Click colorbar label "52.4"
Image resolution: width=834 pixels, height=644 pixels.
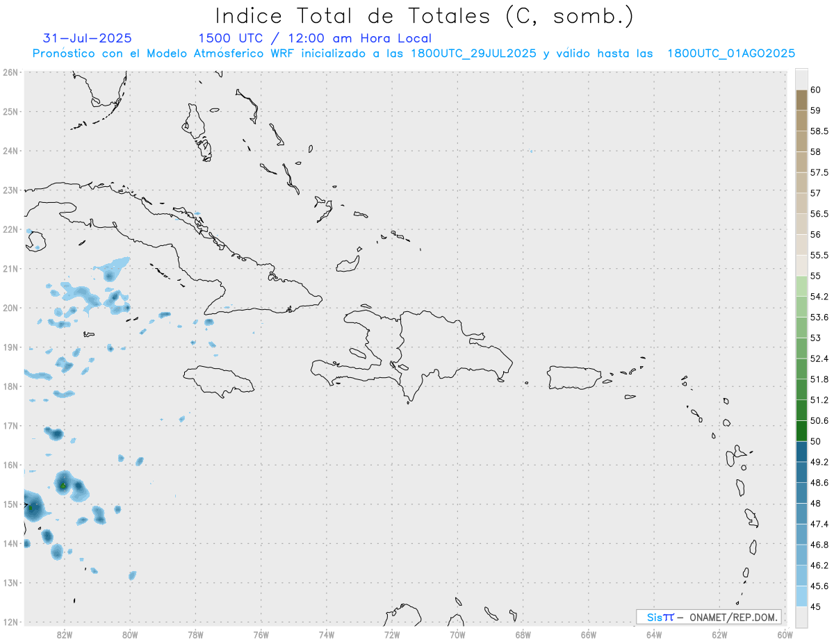[x=819, y=358]
